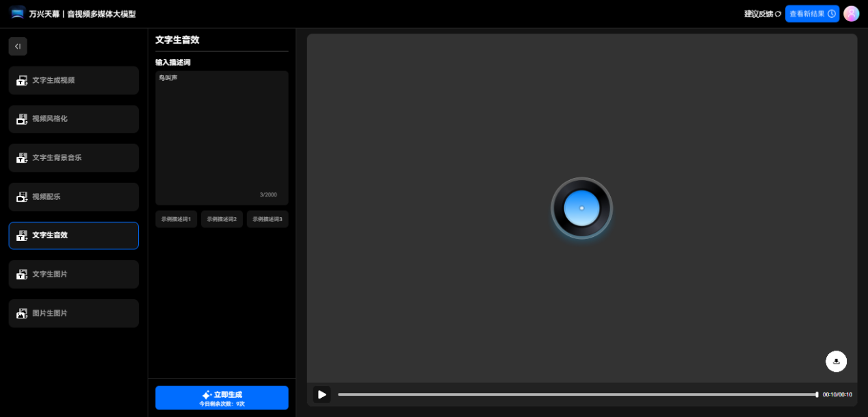Image resolution: width=868 pixels, height=417 pixels.
Task: Select the 文字生背景音乐 sidebar icon
Action: point(22,157)
